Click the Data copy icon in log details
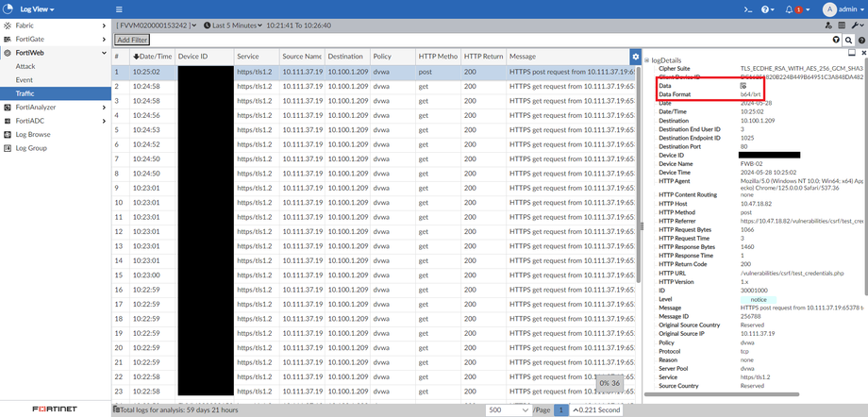 coord(743,86)
